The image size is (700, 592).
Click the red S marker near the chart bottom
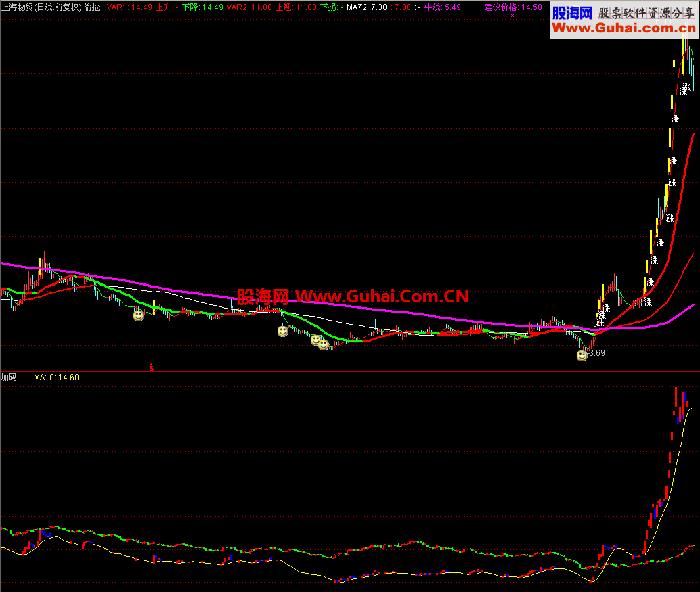click(x=152, y=367)
